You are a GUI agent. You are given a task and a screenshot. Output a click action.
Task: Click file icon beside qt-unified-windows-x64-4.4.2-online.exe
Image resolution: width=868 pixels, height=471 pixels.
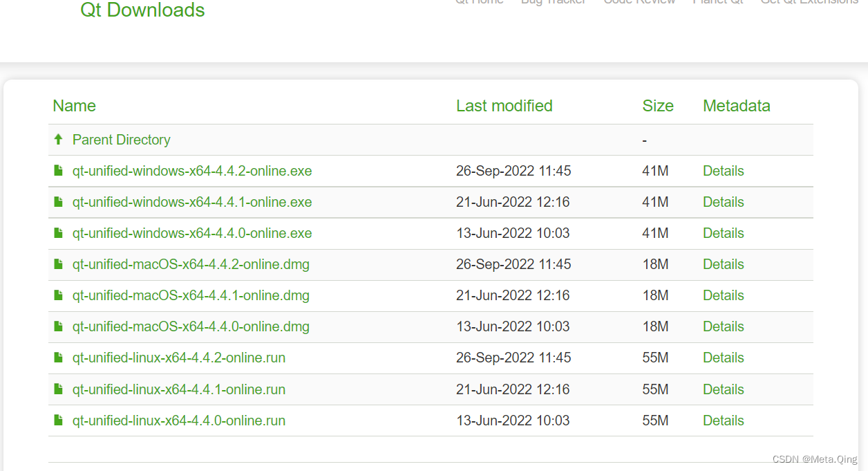pyautogui.click(x=59, y=170)
